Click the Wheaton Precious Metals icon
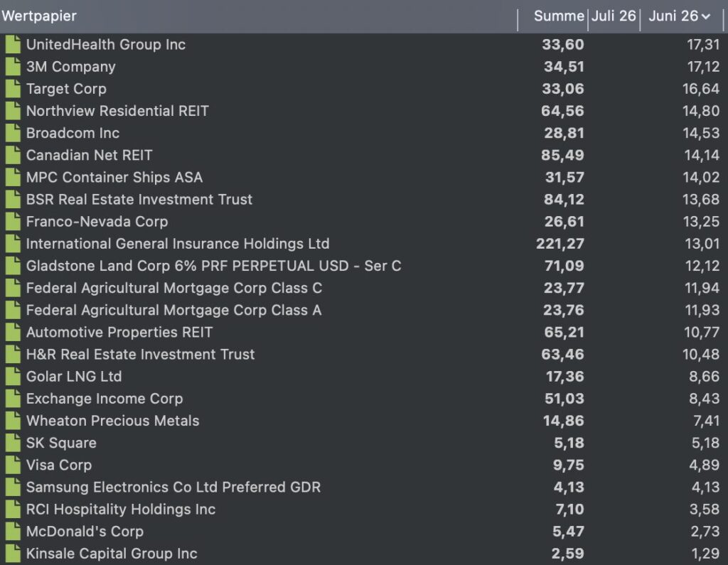This screenshot has width=728, height=565. 13,421
